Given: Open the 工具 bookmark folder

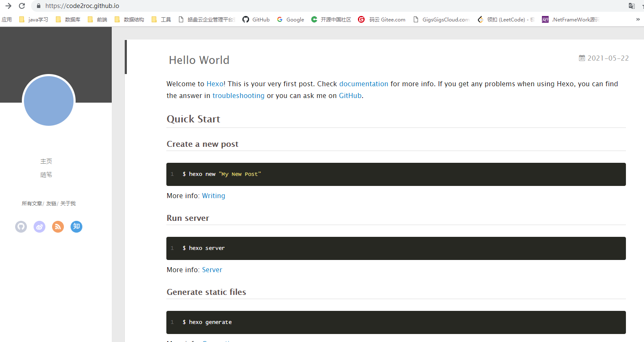Looking at the screenshot, I should coord(161,19).
